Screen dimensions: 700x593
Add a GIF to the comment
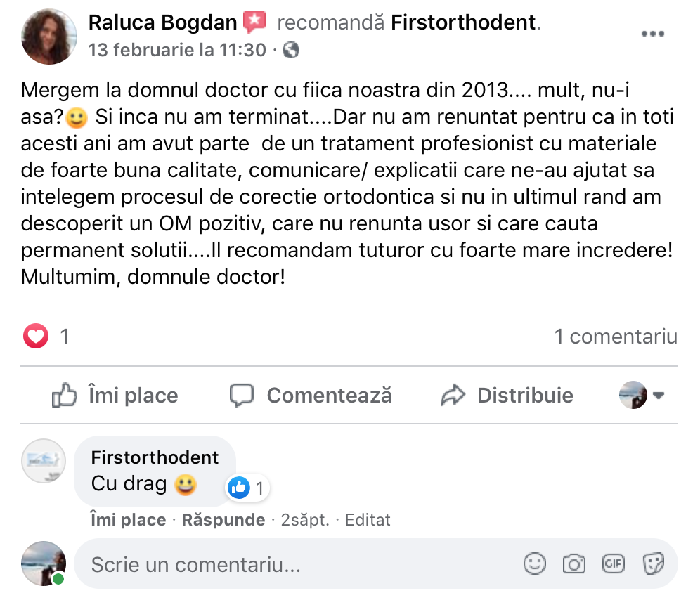(614, 563)
